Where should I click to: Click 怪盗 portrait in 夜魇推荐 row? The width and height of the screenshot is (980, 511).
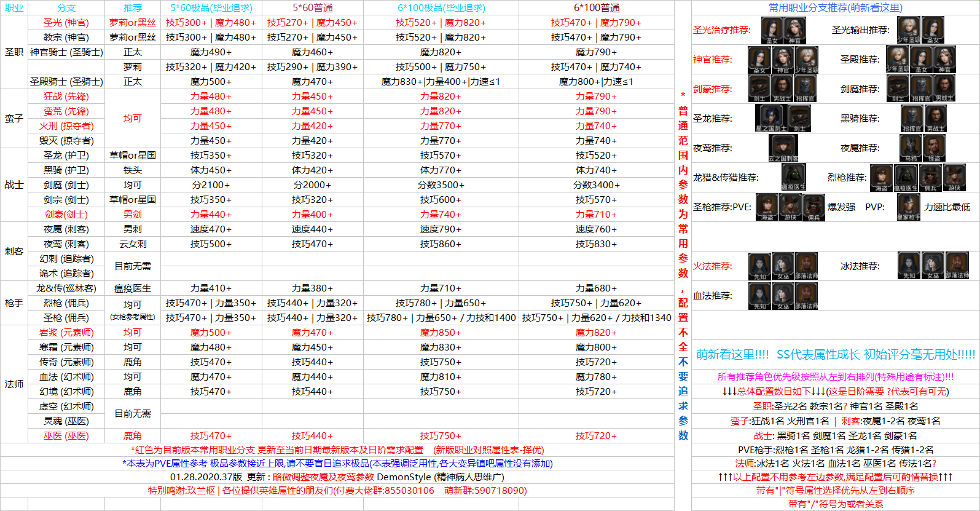934,148
